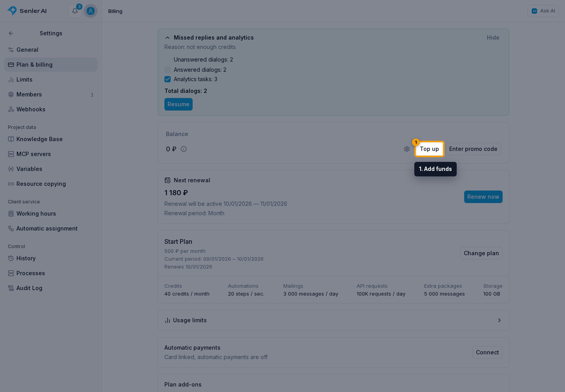Viewport: 565px width, 392px height.
Task: Open the notifications bell
Action: (x=75, y=11)
